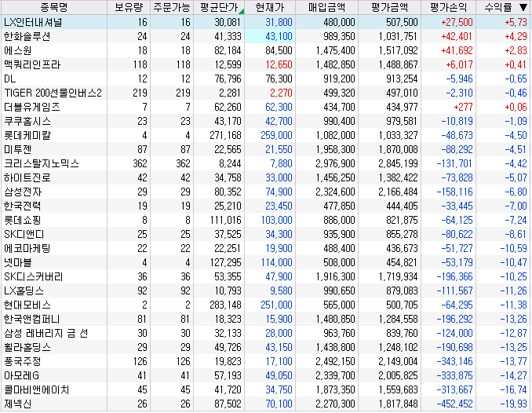Select the LX인터내셔널 row name
This screenshot has width=532, height=413.
[33, 23]
